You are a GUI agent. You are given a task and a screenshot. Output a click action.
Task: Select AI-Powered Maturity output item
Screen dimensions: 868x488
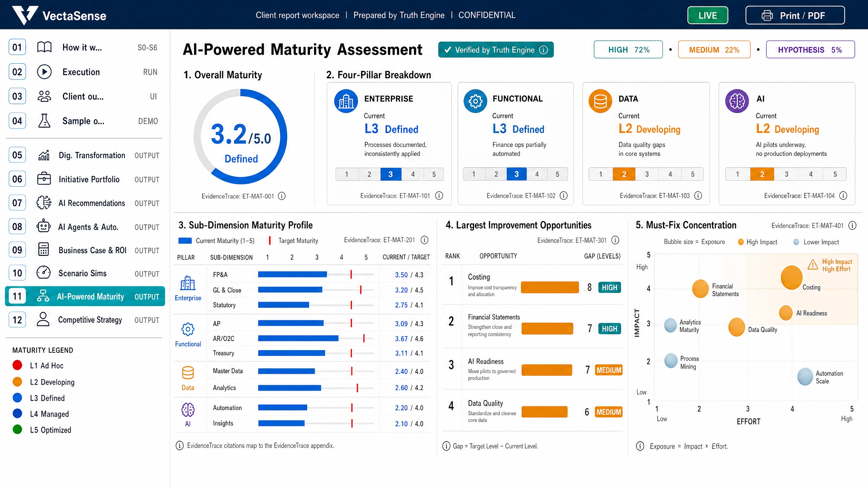[x=85, y=296]
